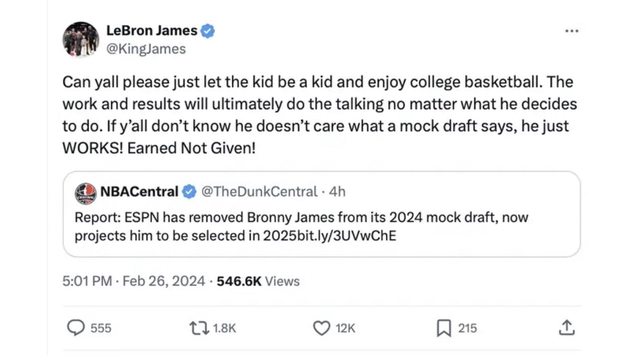Click NBACentral verified checkmark badge
This screenshot has height=363, width=640.
(189, 192)
